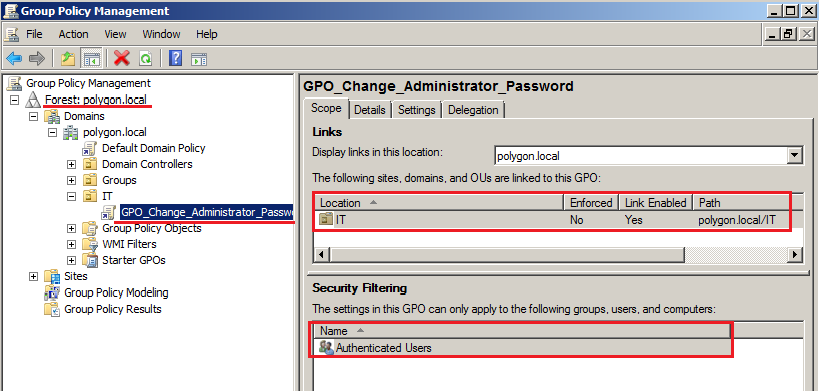Expand the Sites node
The image size is (820, 391).
(34, 277)
